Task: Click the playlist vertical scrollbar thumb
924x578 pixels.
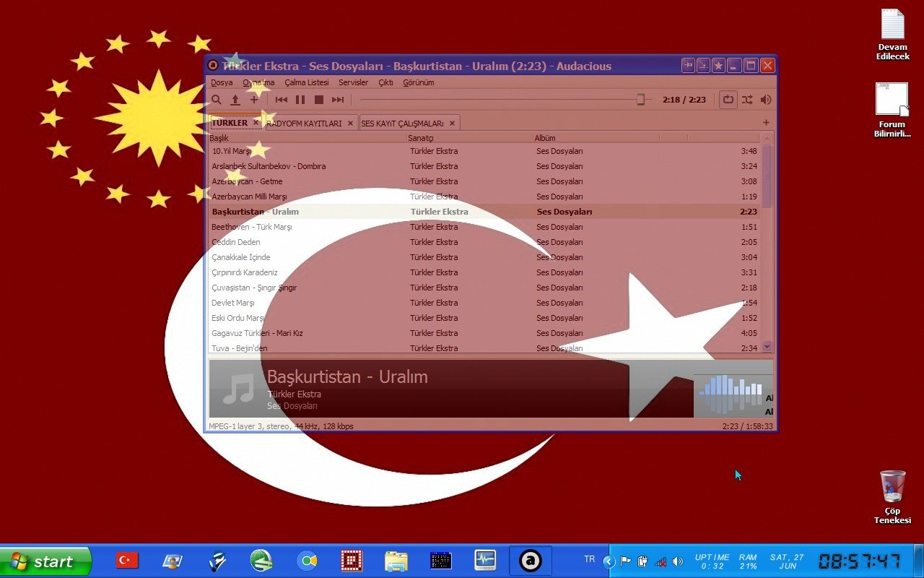Action: tap(767, 176)
